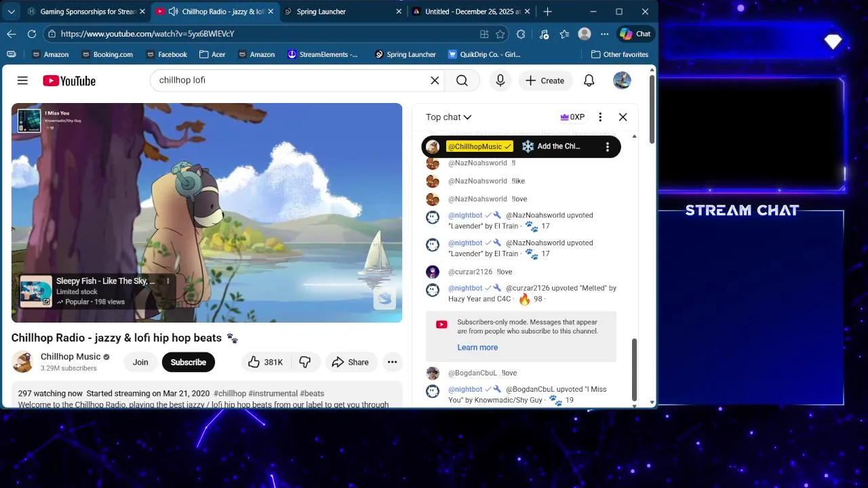Open the Sleepy Fish product thumbnail

(x=36, y=291)
